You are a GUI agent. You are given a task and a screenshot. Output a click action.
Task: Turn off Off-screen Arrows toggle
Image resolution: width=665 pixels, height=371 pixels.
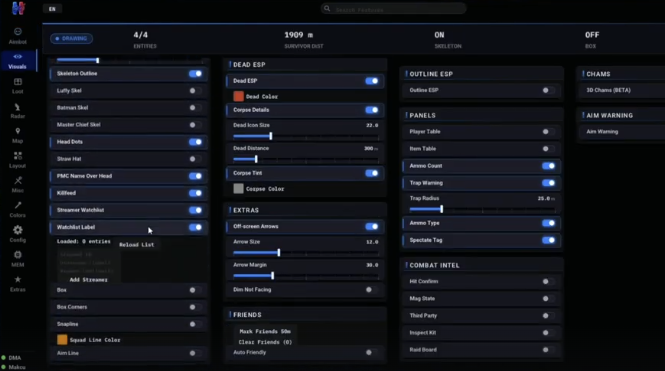click(372, 226)
